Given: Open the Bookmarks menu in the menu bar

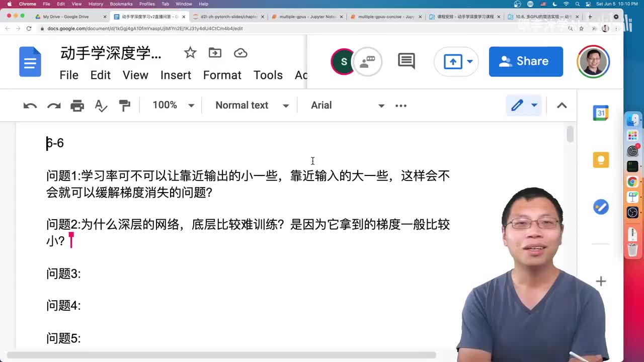Looking at the screenshot, I should tap(121, 4).
